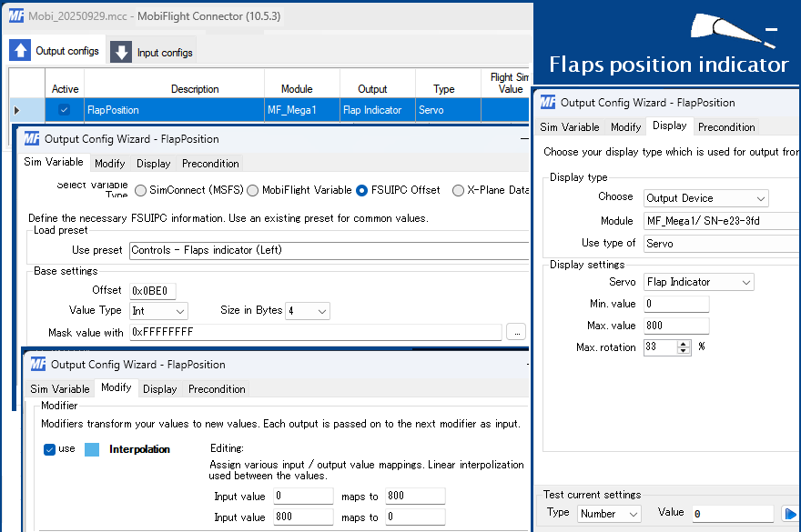This screenshot has width=801, height=532.
Task: Click the ellipsis button beside Mask value
Action: click(516, 333)
